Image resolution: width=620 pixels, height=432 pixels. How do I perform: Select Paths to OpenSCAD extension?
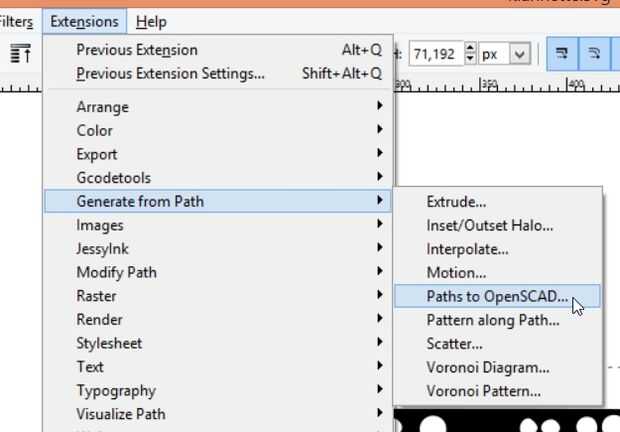[497, 296]
